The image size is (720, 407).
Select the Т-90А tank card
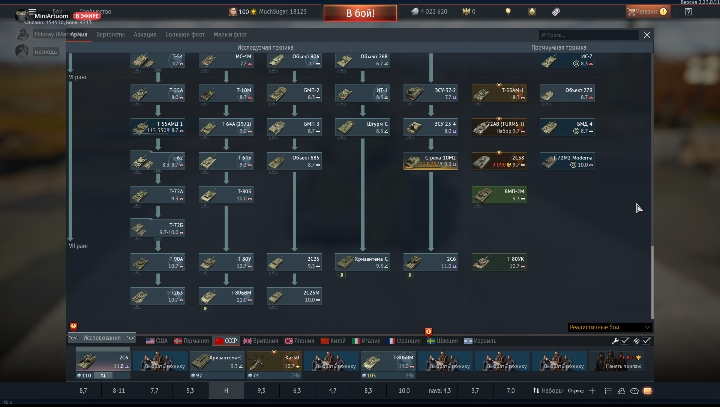[158, 263]
